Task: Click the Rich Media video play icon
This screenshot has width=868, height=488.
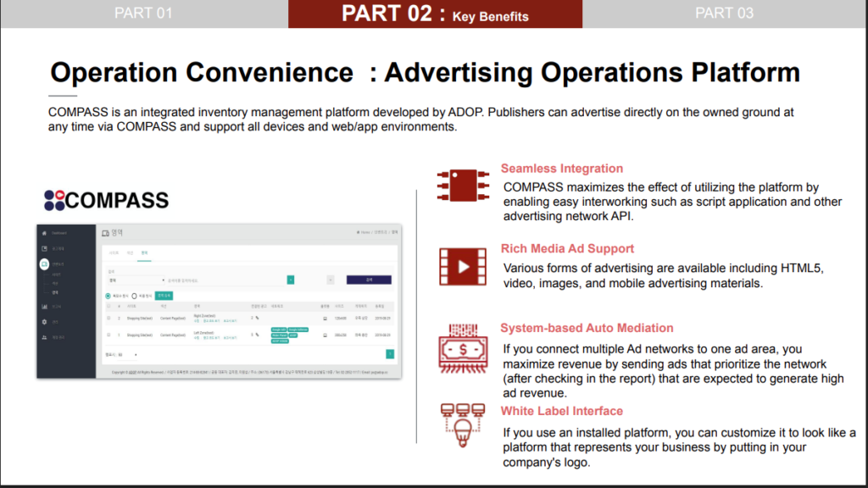Action: (x=462, y=266)
